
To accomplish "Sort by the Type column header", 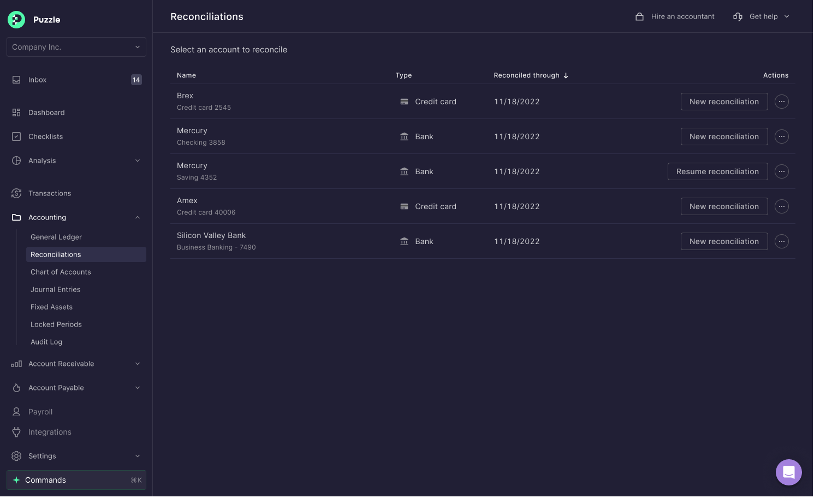I will coord(403,75).
